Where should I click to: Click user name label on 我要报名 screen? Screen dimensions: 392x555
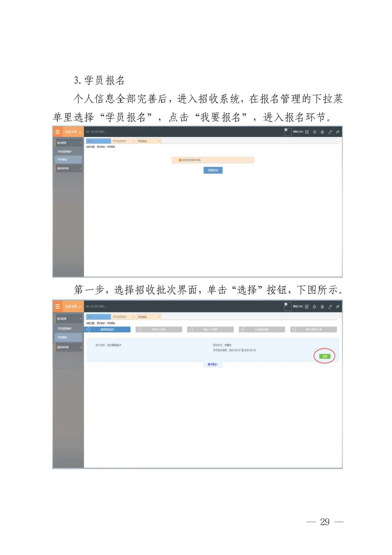pos(298,132)
